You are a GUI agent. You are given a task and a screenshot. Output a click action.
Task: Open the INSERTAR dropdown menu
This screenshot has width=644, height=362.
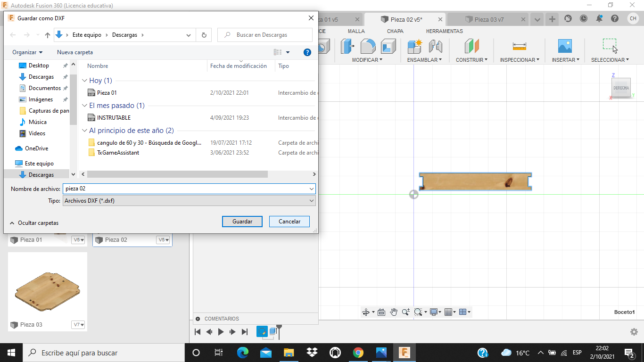point(566,60)
